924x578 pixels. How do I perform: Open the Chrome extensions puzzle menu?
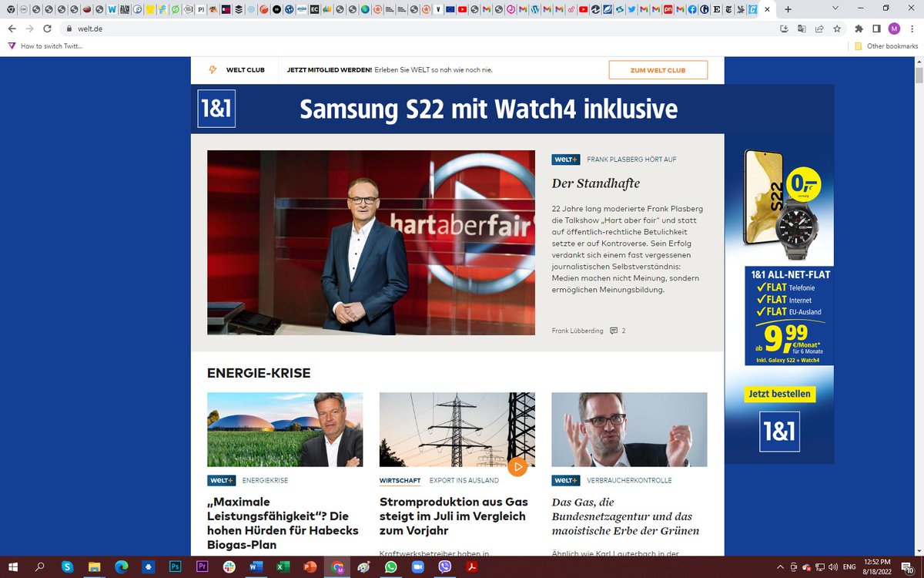coord(859,29)
